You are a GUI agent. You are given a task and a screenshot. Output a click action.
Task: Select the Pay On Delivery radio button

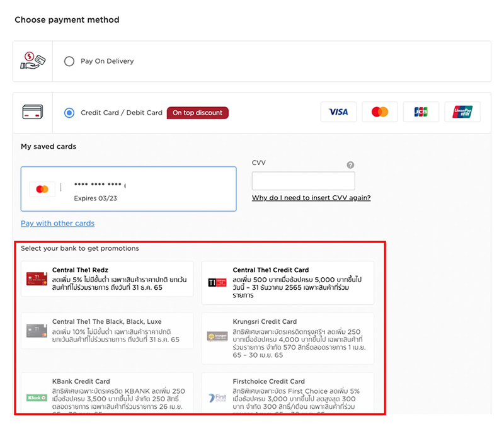pyautogui.click(x=69, y=61)
